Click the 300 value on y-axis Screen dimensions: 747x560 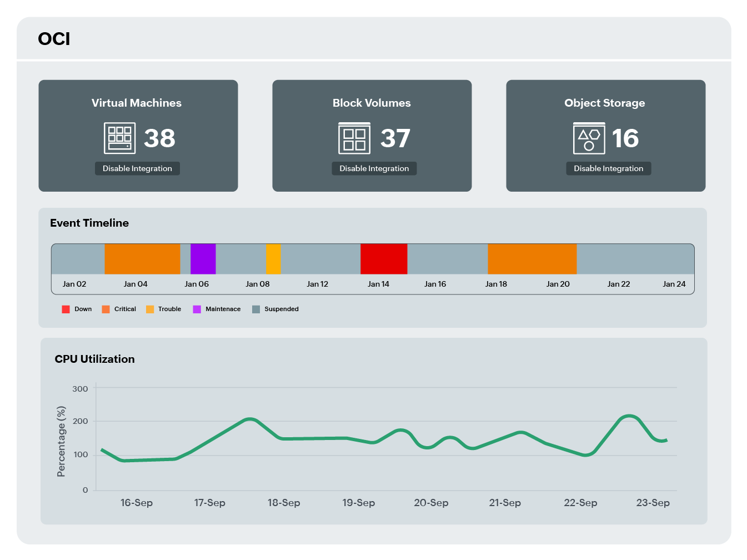point(80,389)
